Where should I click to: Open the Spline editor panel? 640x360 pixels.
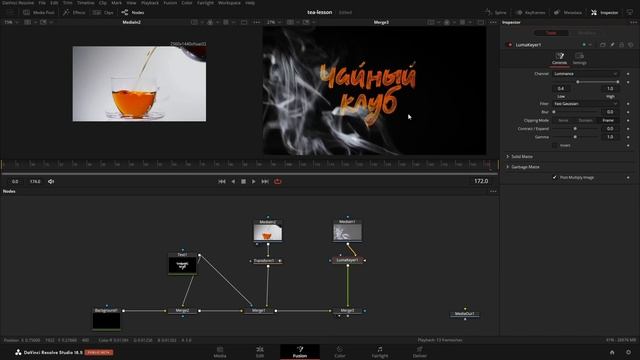tap(496, 13)
